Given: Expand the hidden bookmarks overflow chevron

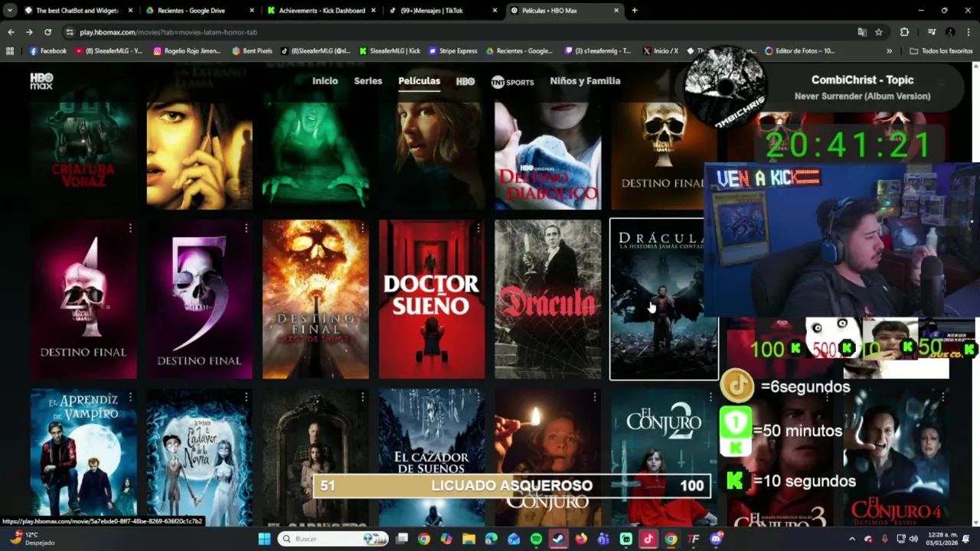Looking at the screenshot, I should click(889, 51).
